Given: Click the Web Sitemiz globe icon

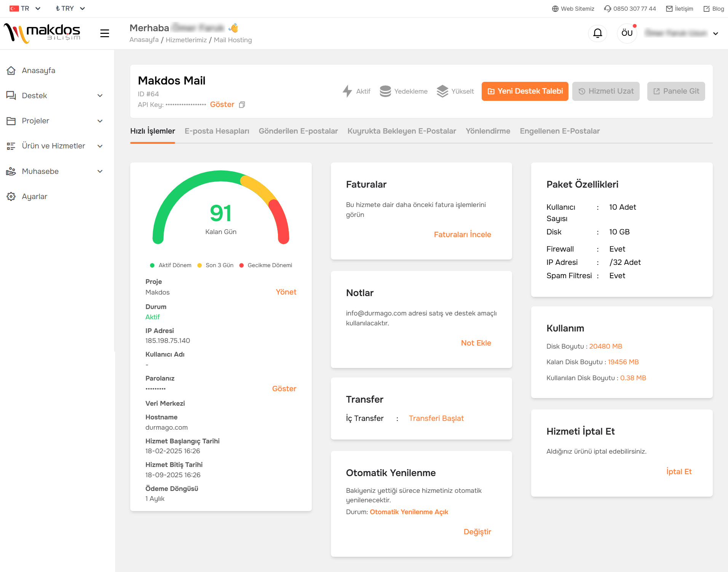Looking at the screenshot, I should (x=555, y=9).
